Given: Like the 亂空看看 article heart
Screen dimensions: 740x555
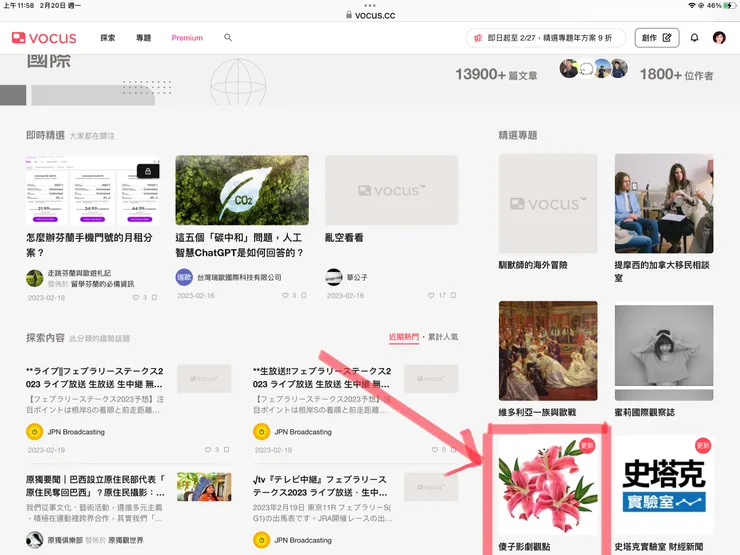Looking at the screenshot, I should coord(431,295).
